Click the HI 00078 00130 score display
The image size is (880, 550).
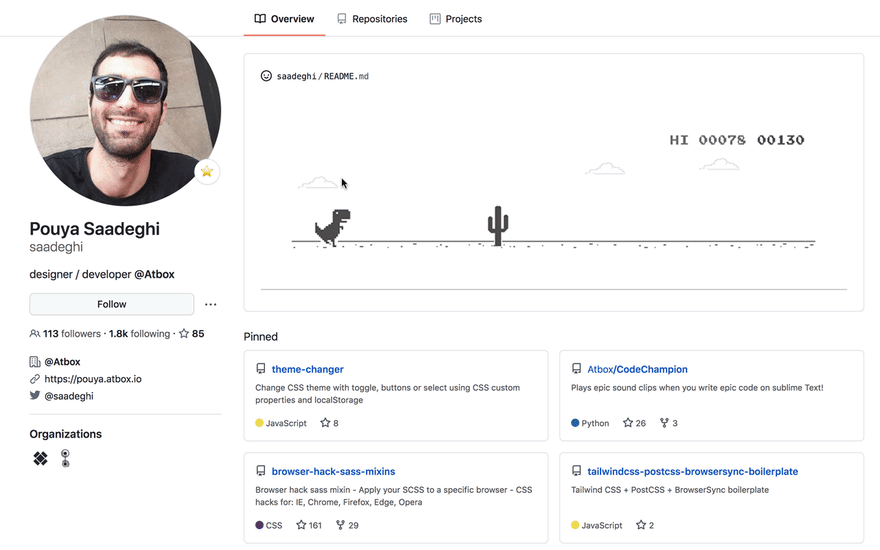tap(737, 140)
